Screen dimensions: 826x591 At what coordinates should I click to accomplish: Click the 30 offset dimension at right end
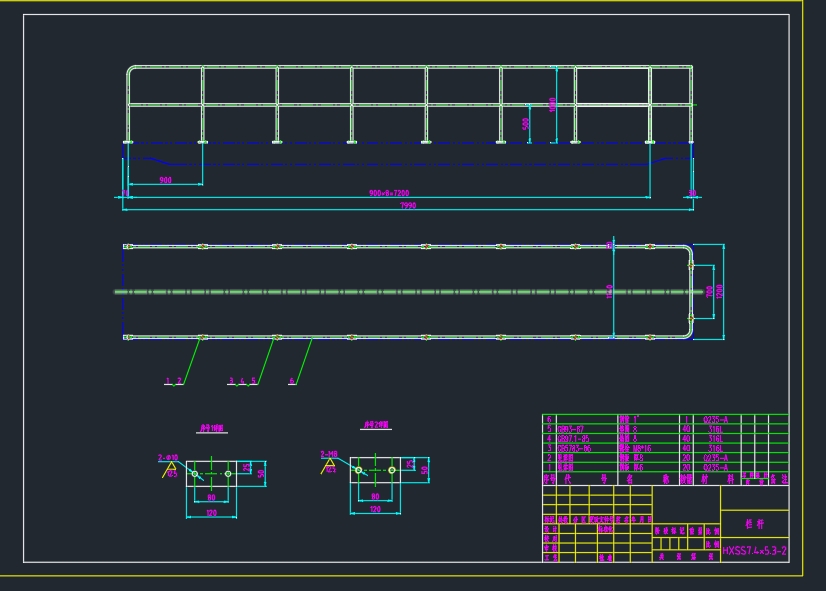tap(692, 193)
